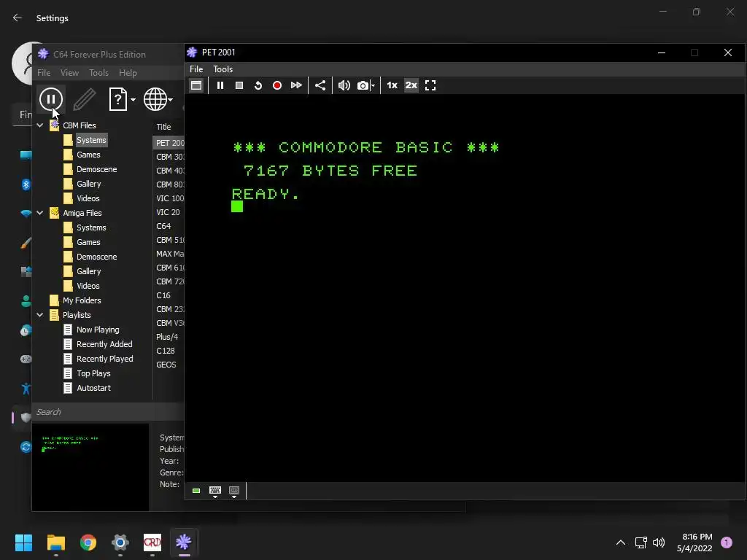Open the Recently Added playlist
Image resolution: width=747 pixels, height=560 pixels.
(104, 344)
